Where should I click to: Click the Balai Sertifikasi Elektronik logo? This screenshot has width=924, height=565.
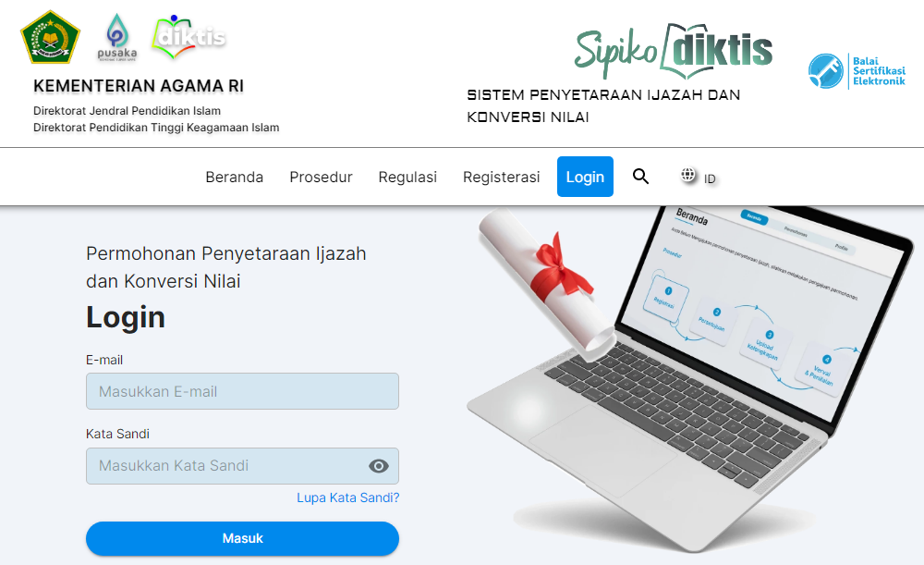coord(857,71)
